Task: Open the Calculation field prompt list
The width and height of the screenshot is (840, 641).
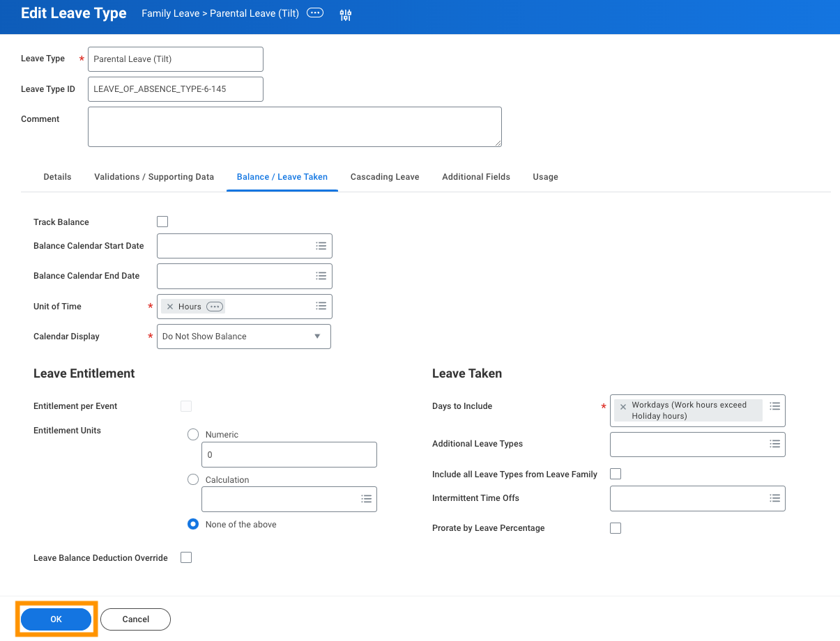Action: [367, 499]
